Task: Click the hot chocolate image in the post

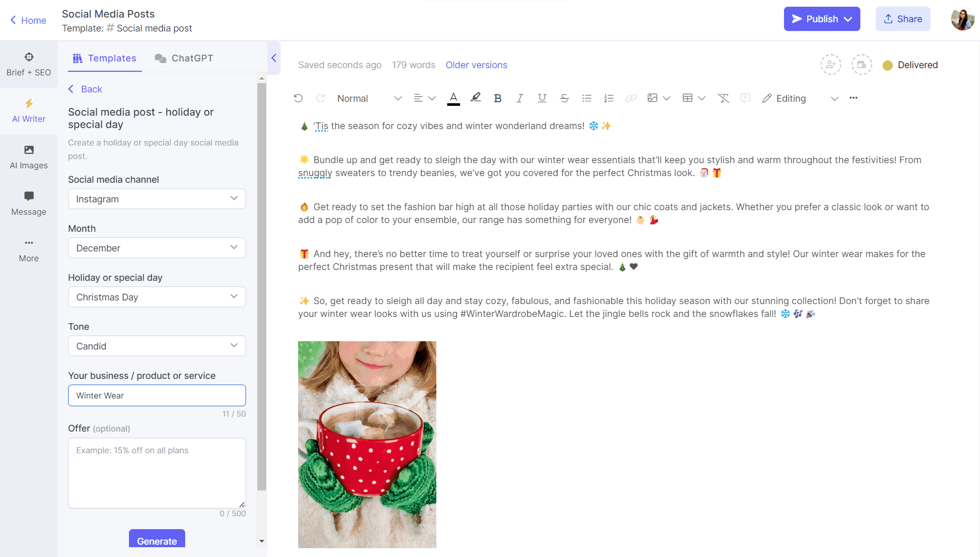Action: tap(367, 444)
